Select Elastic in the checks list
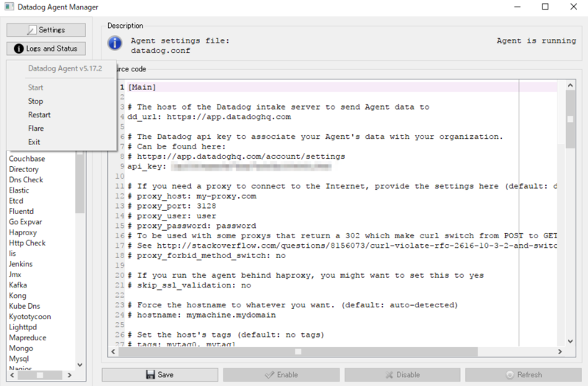 pos(19,190)
